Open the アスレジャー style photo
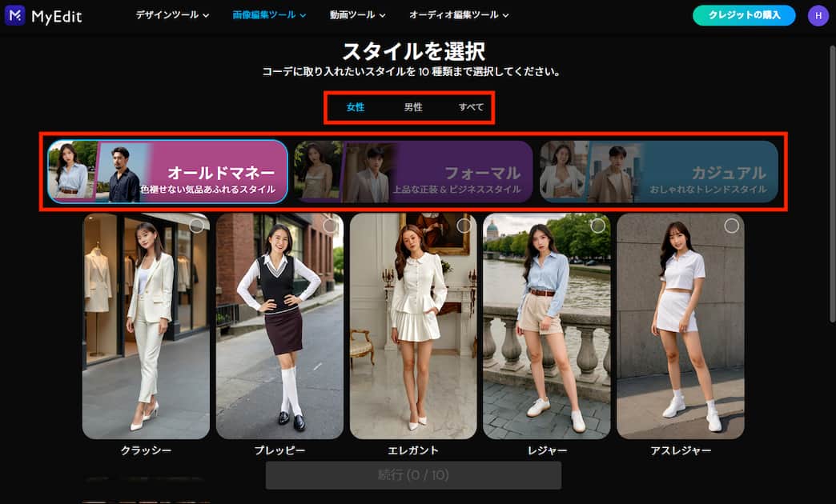Screen dimensions: 836x504 [681, 326]
